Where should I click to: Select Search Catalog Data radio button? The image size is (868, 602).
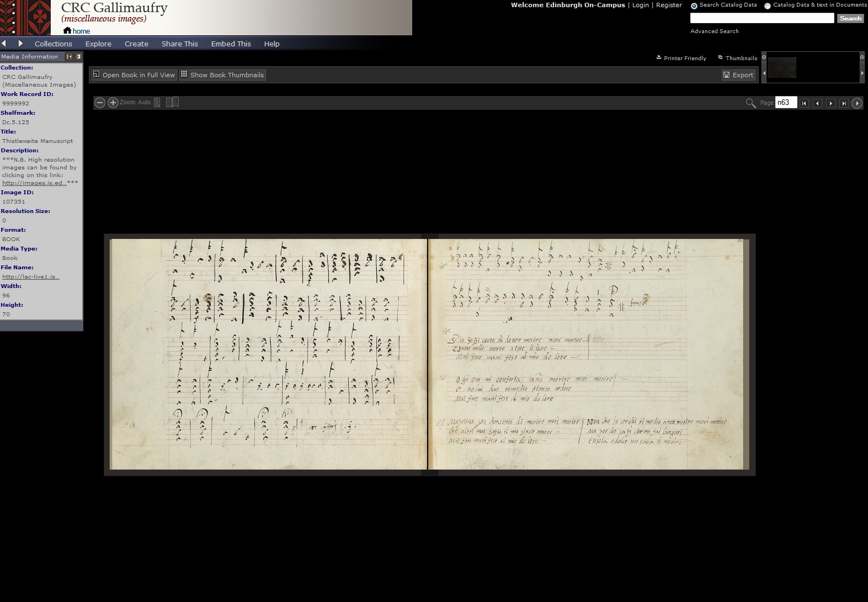click(694, 6)
